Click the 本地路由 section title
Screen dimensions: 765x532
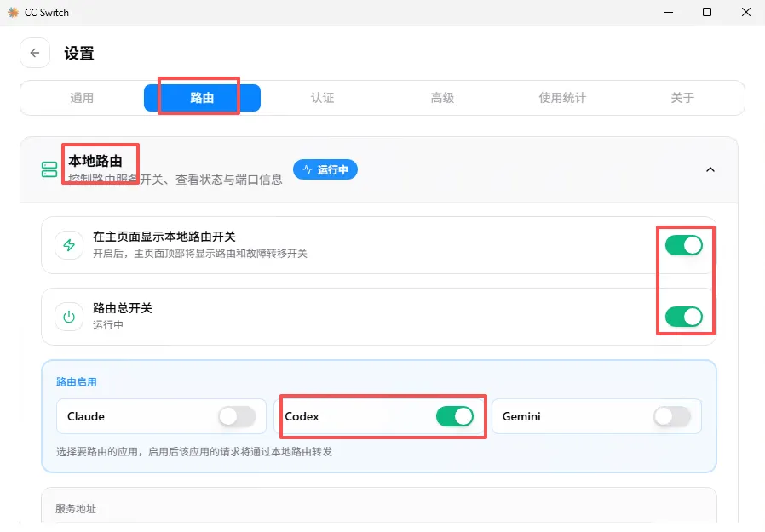[95, 161]
